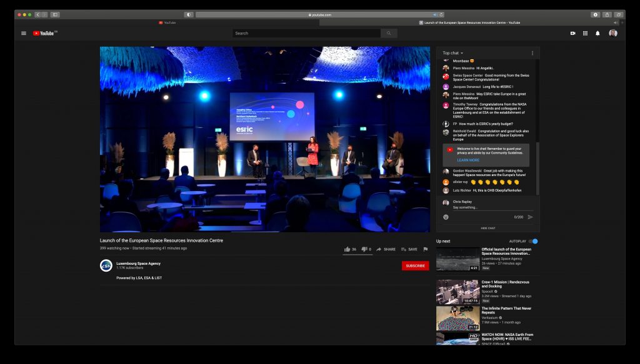The image size is (640, 364).
Task: Click the Luxembourg Space Agency channel avatar
Action: click(106, 265)
